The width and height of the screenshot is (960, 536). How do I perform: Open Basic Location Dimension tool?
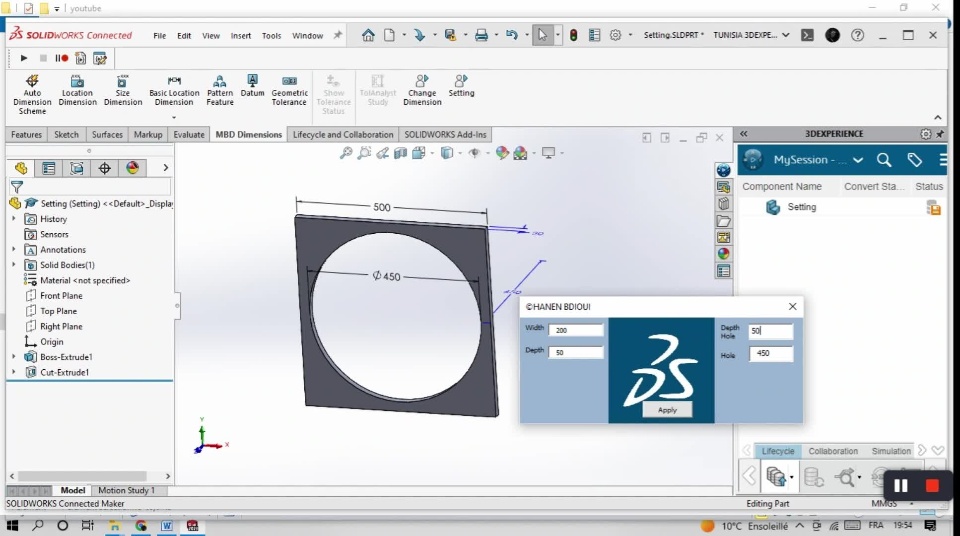tap(174, 90)
